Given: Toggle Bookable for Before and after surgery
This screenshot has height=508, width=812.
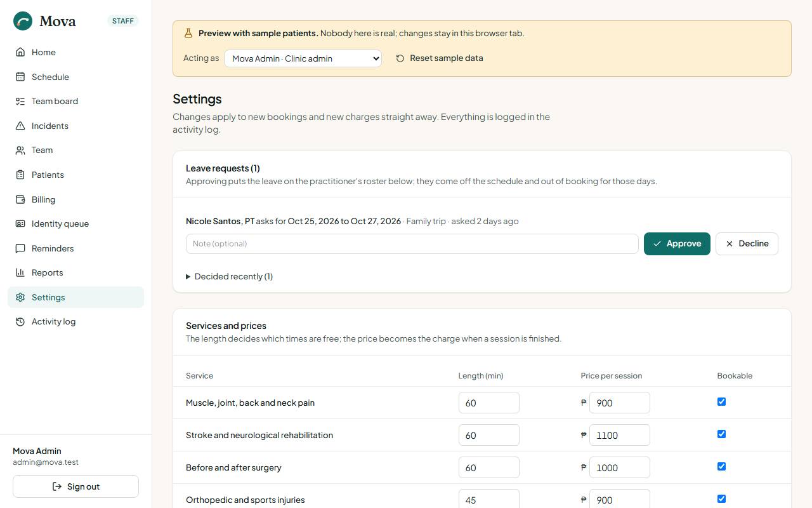Looking at the screenshot, I should [721, 467].
